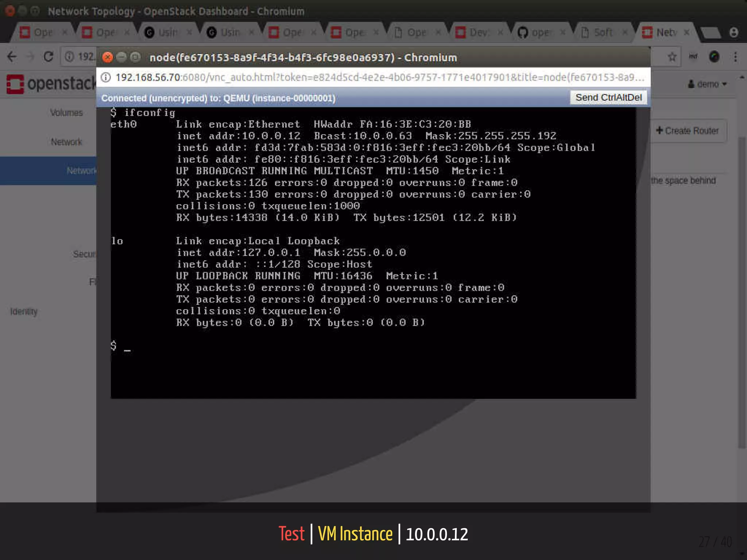This screenshot has width=747, height=560.
Task: Click the browser back arrow icon
Action: [x=12, y=57]
